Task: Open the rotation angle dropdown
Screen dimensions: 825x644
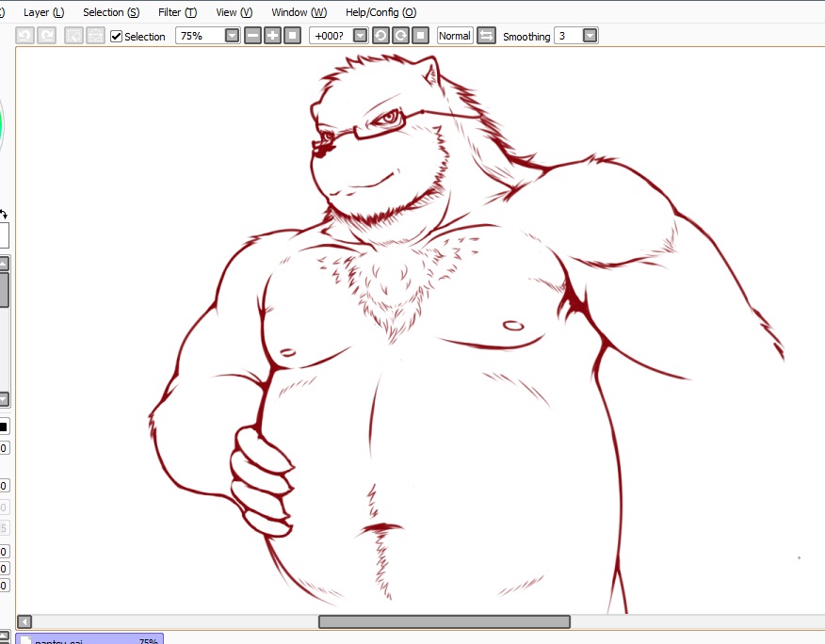Action: click(x=360, y=36)
